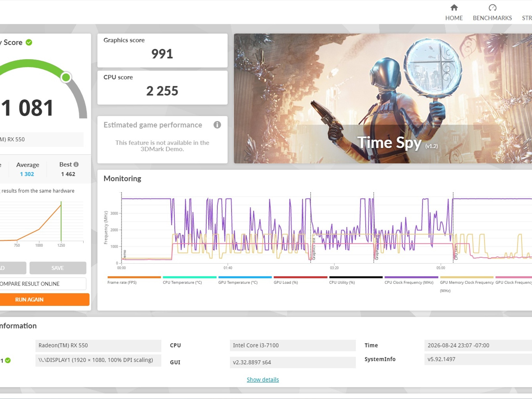Click the Average score 1 302
The height and width of the screenshot is (399, 532).
point(27,174)
